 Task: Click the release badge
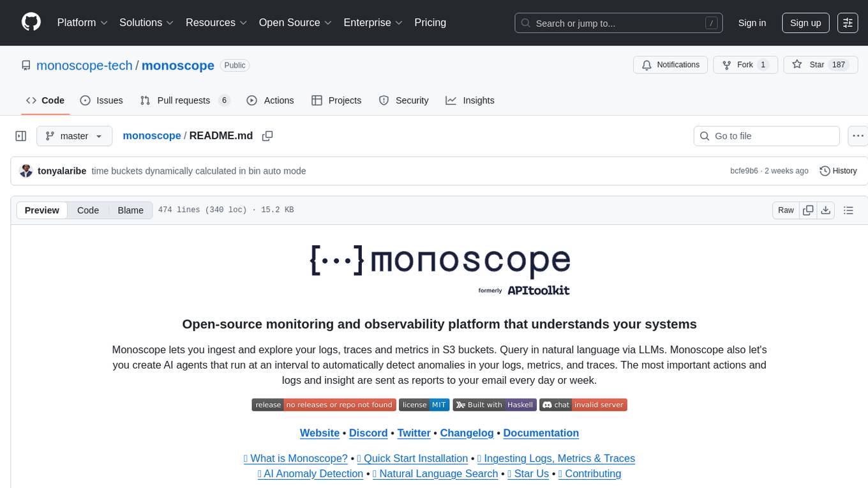tap(323, 404)
